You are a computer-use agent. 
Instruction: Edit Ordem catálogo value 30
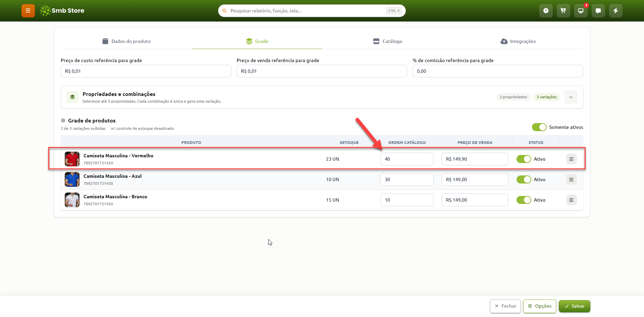tap(407, 179)
